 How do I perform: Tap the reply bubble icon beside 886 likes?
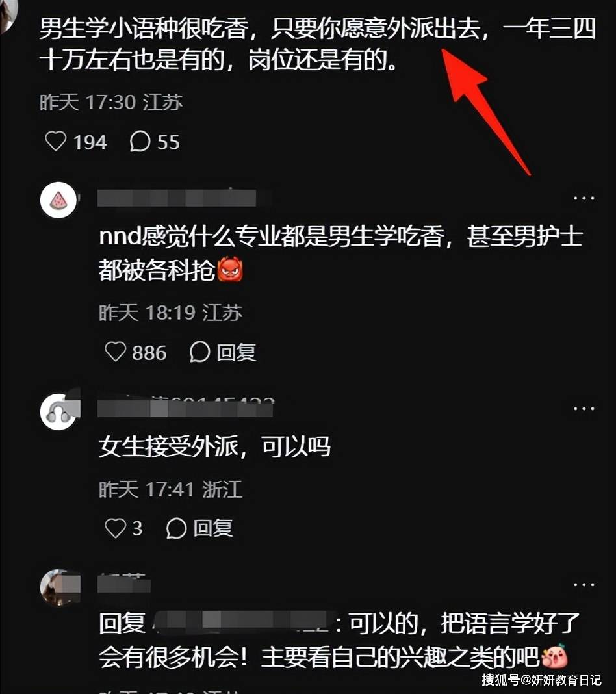199,352
